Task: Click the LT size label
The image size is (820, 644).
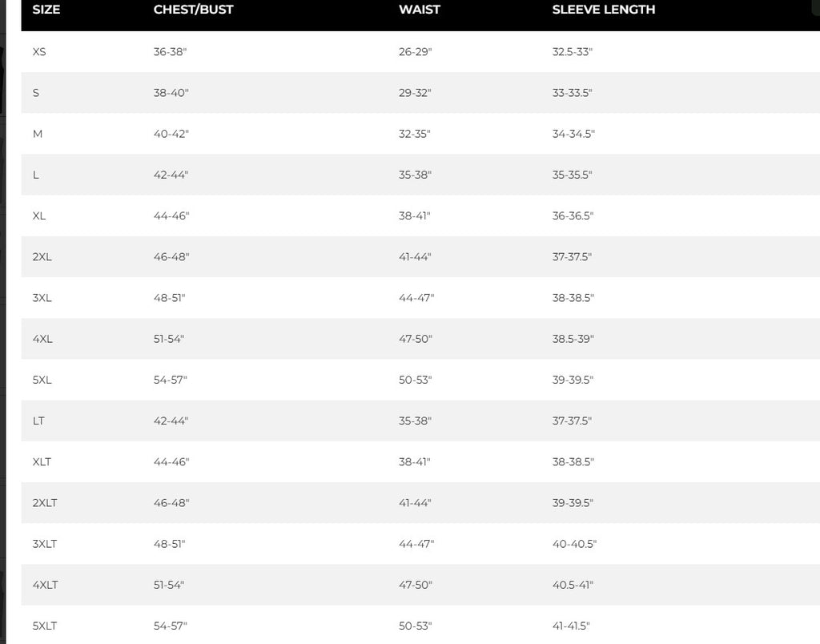Action: [38, 421]
